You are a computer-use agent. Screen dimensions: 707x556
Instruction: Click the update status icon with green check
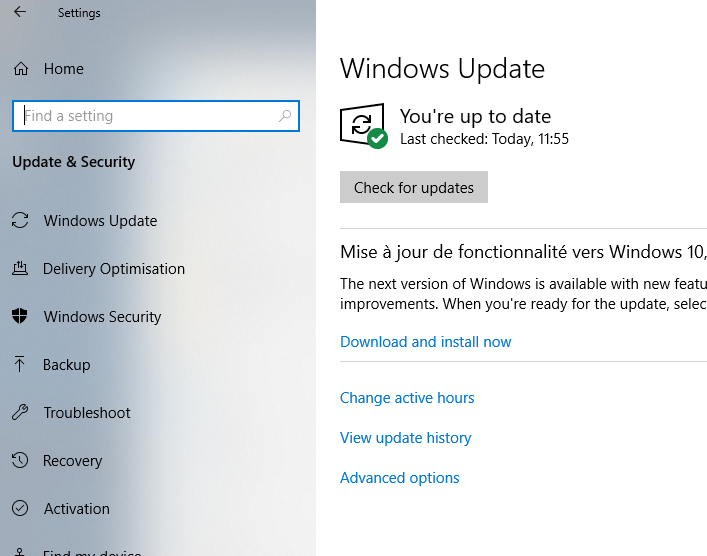point(363,126)
